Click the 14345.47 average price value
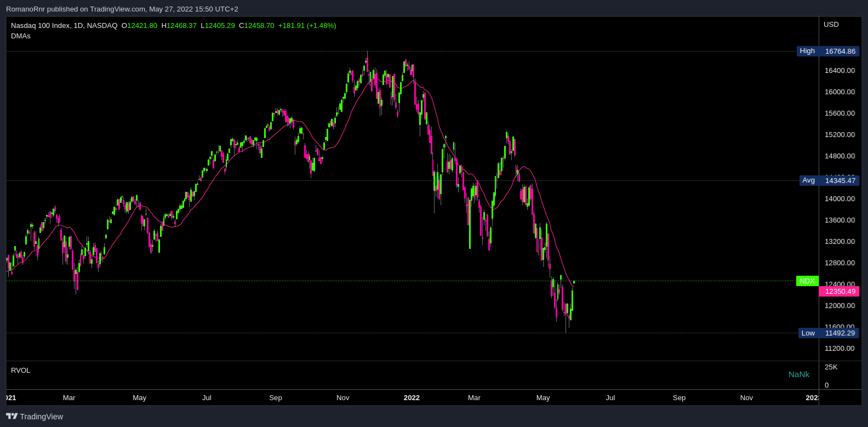Image resolution: width=868 pixels, height=427 pixels. click(840, 180)
